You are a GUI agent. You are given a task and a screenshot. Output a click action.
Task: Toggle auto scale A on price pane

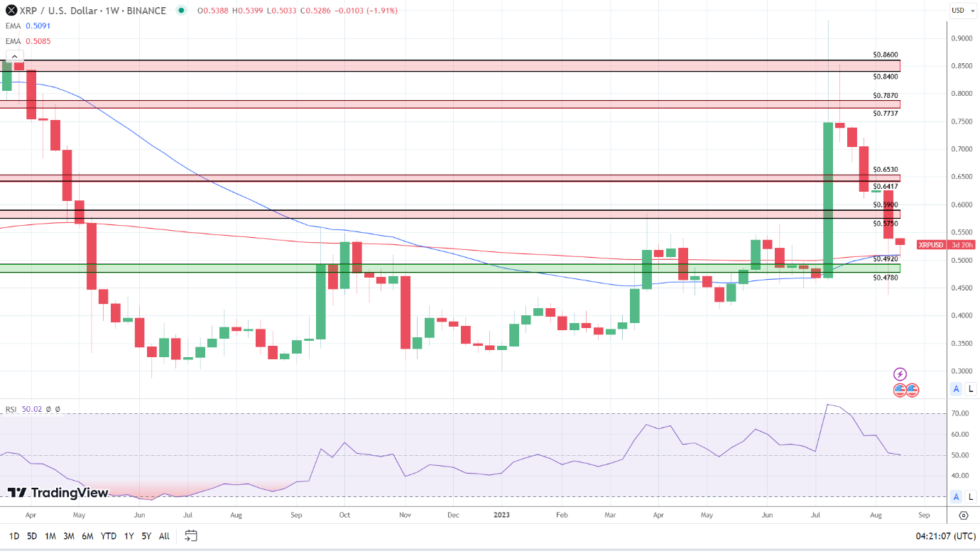[957, 388]
